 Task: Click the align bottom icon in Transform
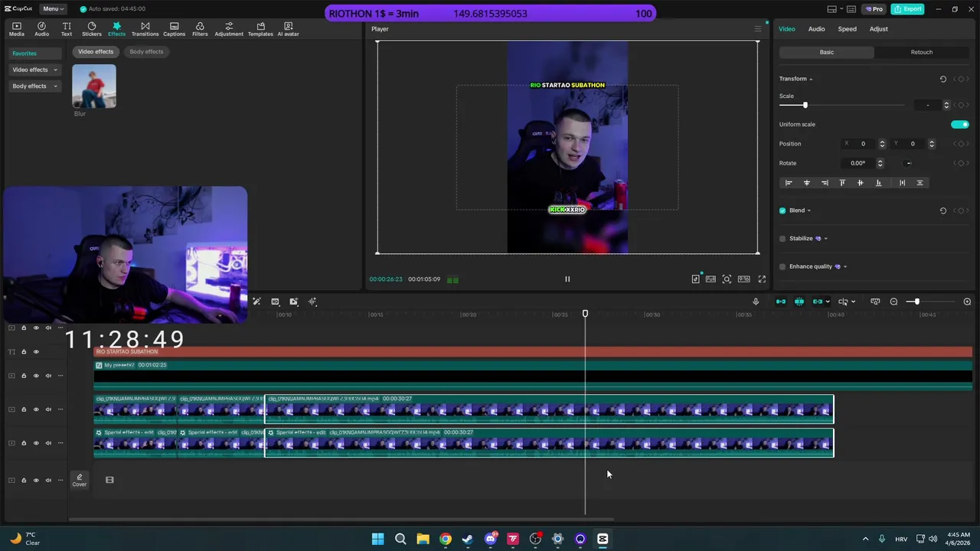click(878, 183)
